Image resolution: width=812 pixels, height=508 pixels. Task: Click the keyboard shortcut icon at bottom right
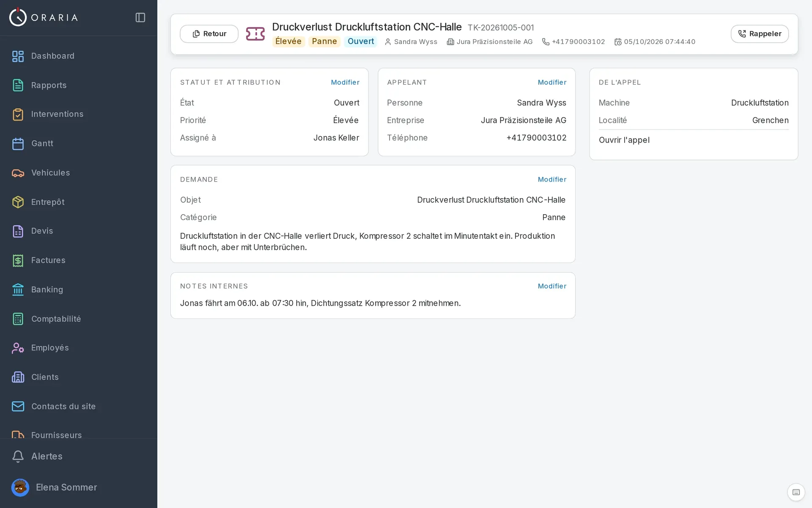click(x=796, y=492)
